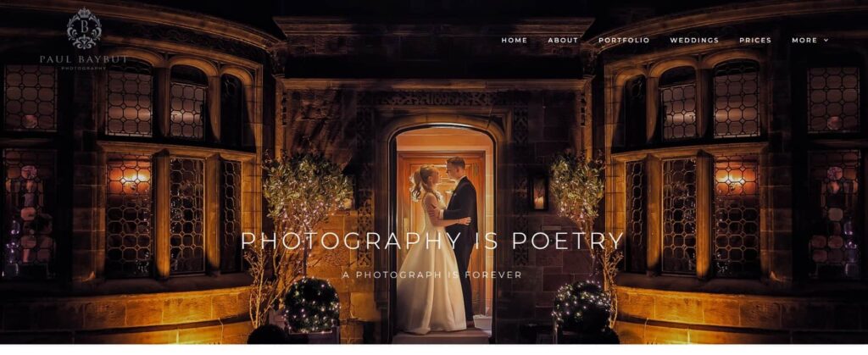868x355 pixels.
Task: View the PRICES page
Action: (755, 41)
